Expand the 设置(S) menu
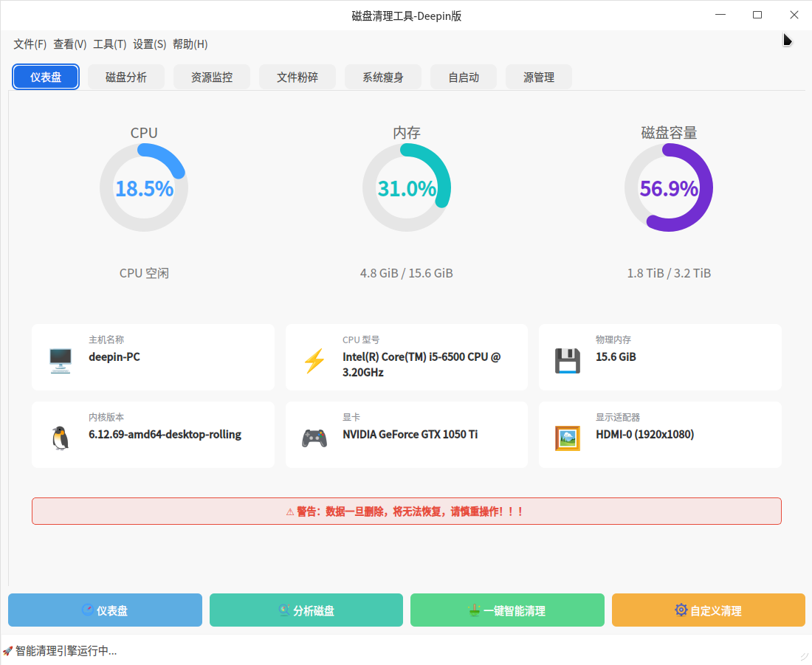This screenshot has height=665, width=812. (x=149, y=44)
